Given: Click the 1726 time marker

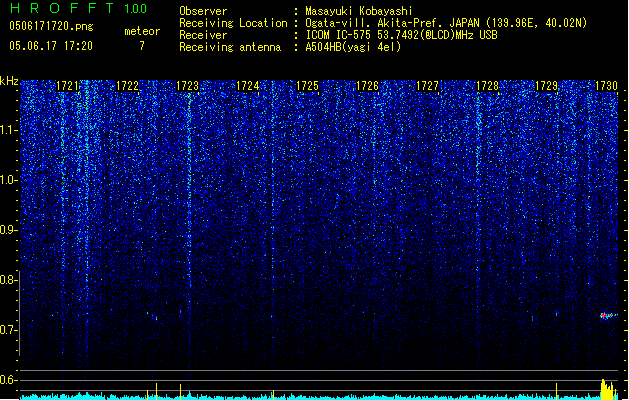Looking at the screenshot, I should click(x=367, y=86).
